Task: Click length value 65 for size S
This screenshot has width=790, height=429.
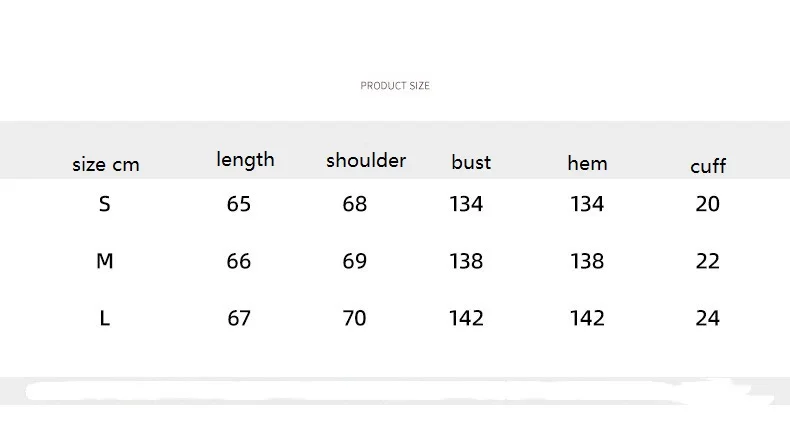Action: (239, 204)
